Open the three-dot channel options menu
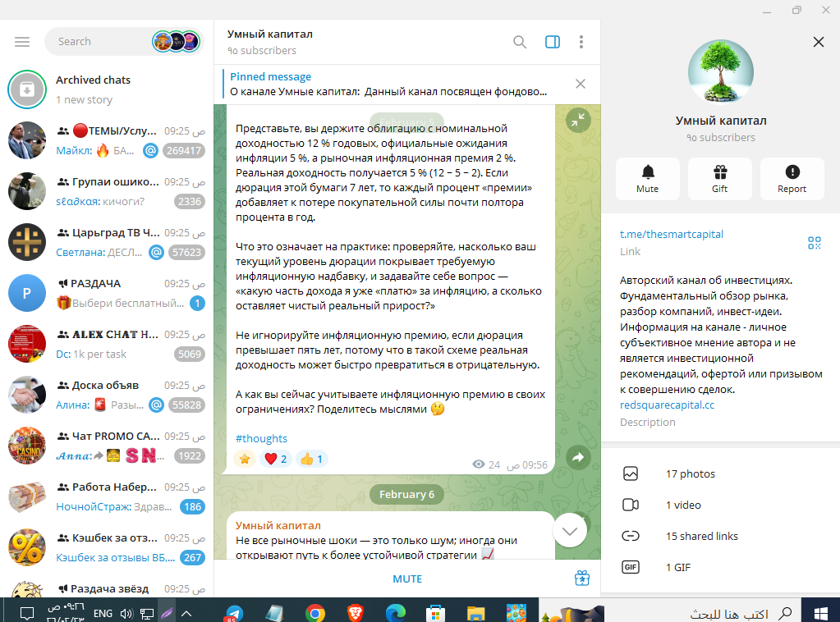The width and height of the screenshot is (840, 622). pos(581,42)
